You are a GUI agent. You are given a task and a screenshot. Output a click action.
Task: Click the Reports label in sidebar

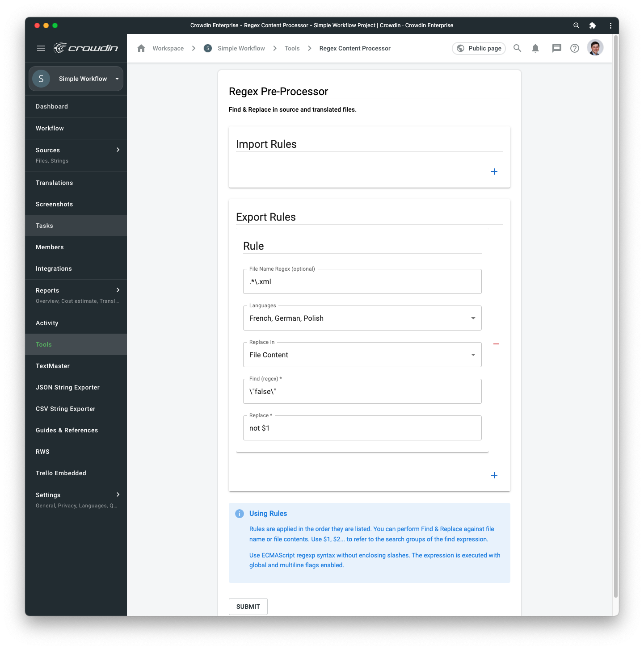[x=47, y=290]
